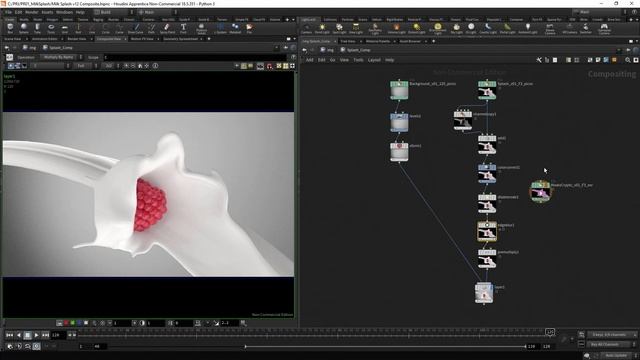Add a Volume Light from the shelf
Image resolution: width=640 pixels, height=360 pixels.
pyautogui.click(x=396, y=29)
